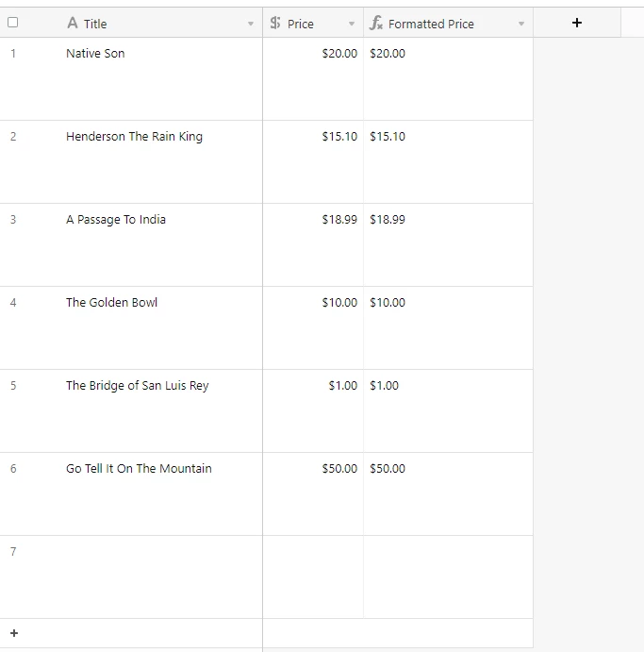Select the Formatted Price column header
The width and height of the screenshot is (644, 652).
[448, 23]
